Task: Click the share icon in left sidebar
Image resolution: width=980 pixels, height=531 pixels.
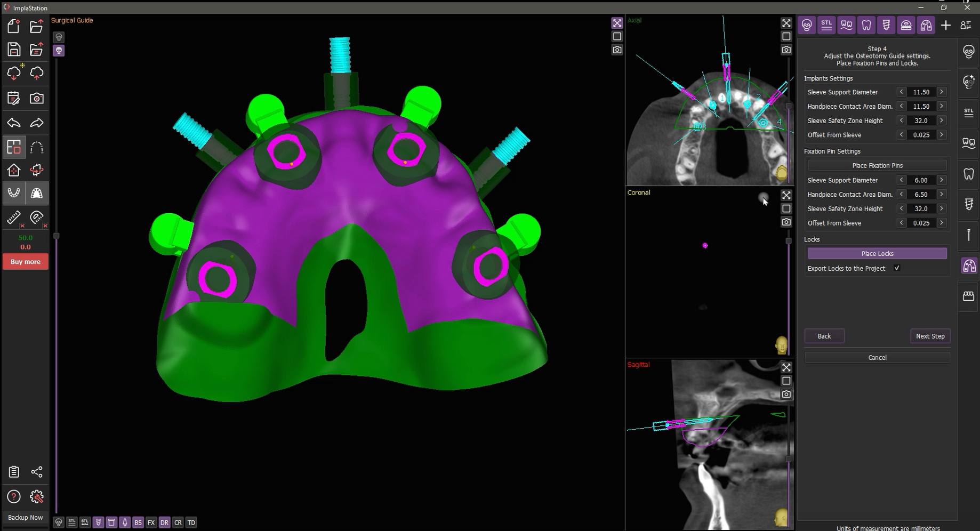Action: click(37, 472)
